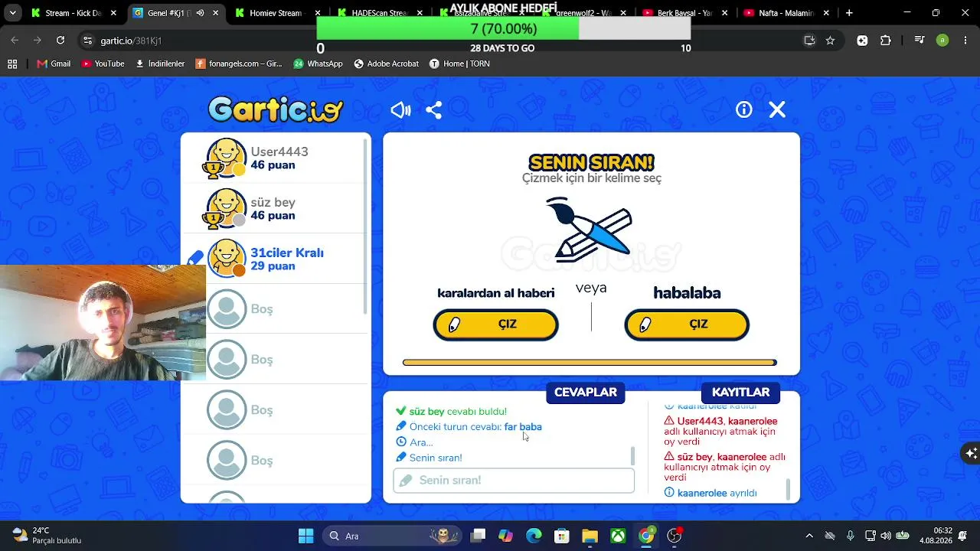Click "far baba" previous answer text
The width and height of the screenshot is (980, 551).
[x=523, y=427]
